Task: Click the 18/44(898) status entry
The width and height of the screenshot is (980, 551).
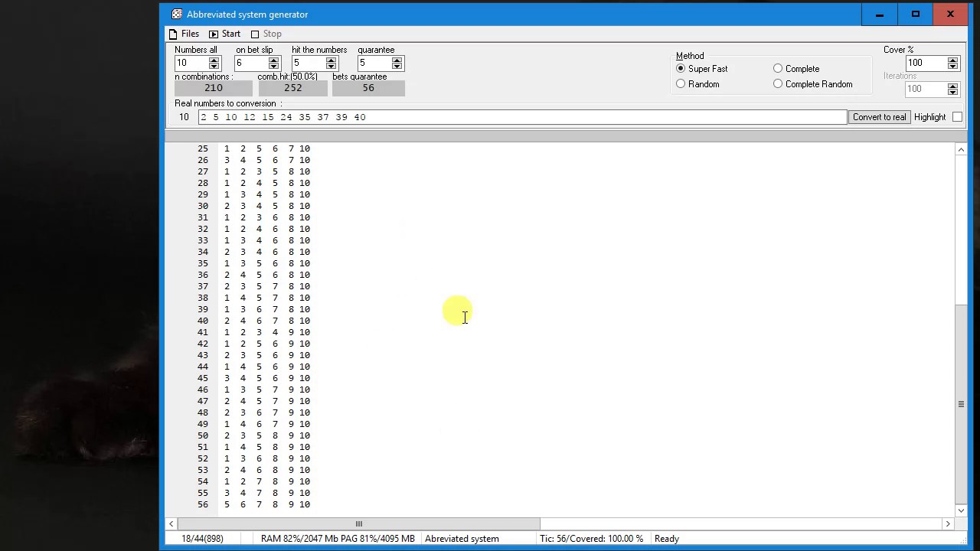Action: tap(202, 539)
